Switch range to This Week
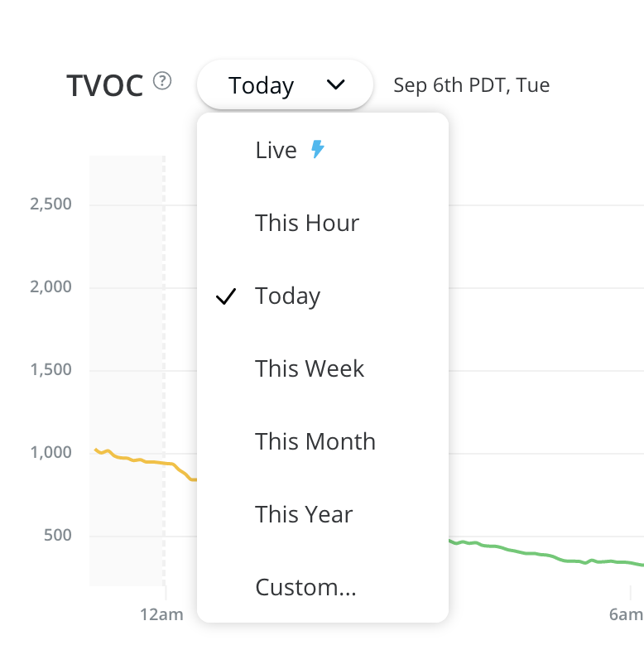644x669 pixels. click(310, 369)
